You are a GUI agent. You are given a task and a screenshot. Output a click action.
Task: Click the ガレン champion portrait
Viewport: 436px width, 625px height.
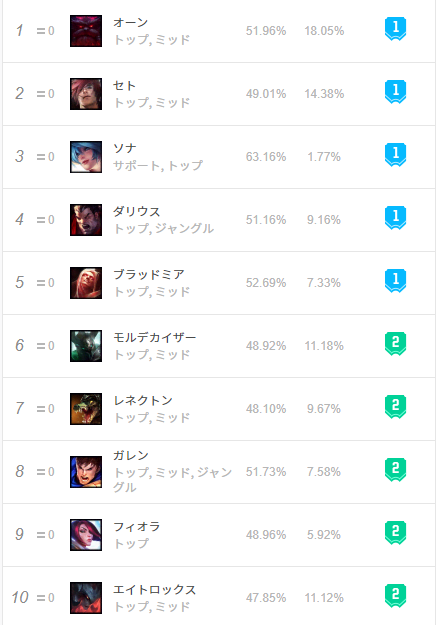click(86, 472)
